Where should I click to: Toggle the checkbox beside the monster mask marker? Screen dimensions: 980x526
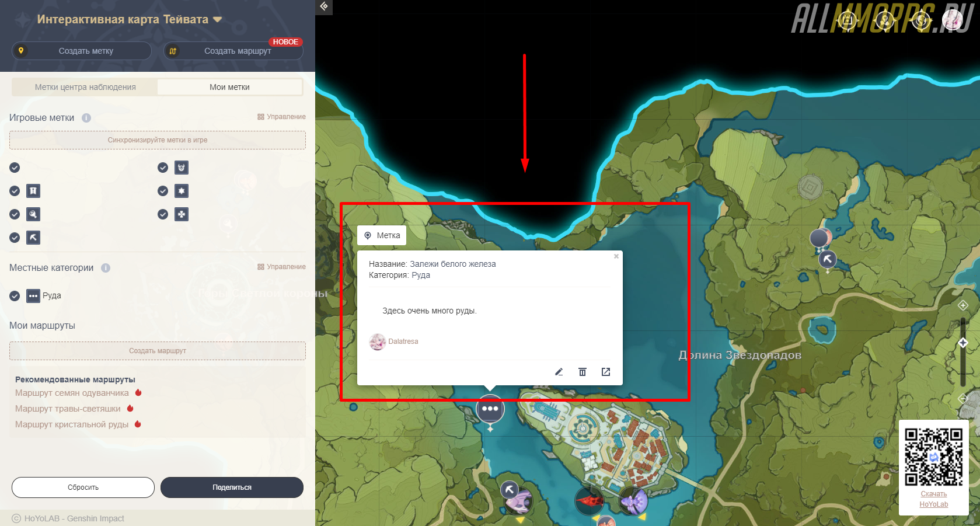163,168
